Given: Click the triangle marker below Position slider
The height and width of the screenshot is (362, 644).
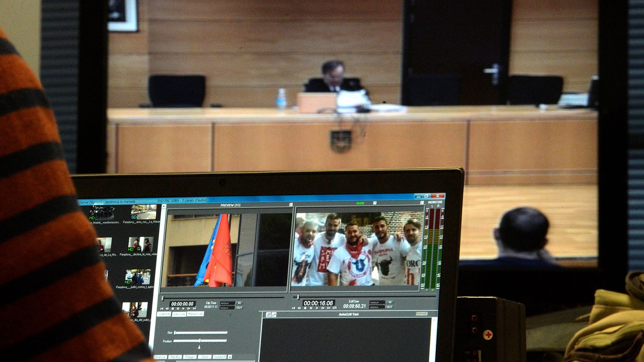Looking at the screenshot, I should pyautogui.click(x=199, y=347).
